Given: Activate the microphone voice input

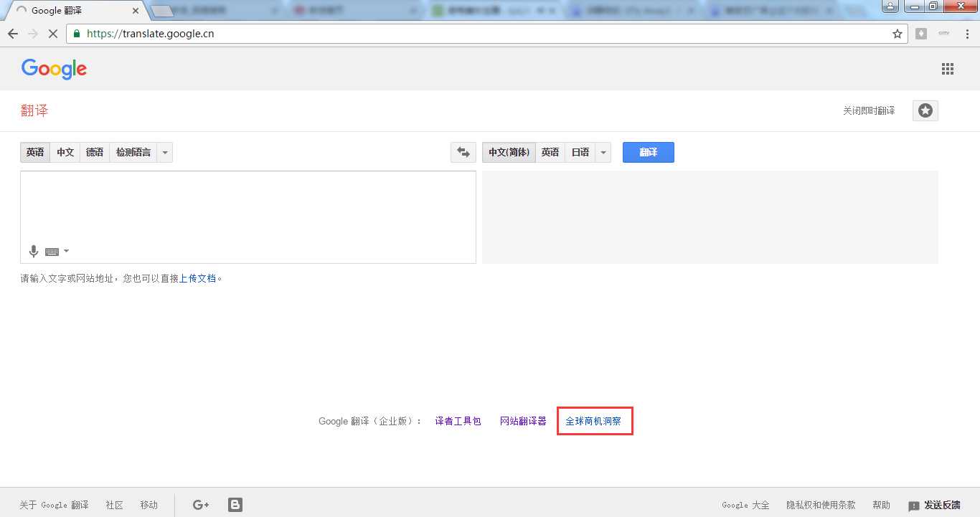Looking at the screenshot, I should [x=33, y=251].
